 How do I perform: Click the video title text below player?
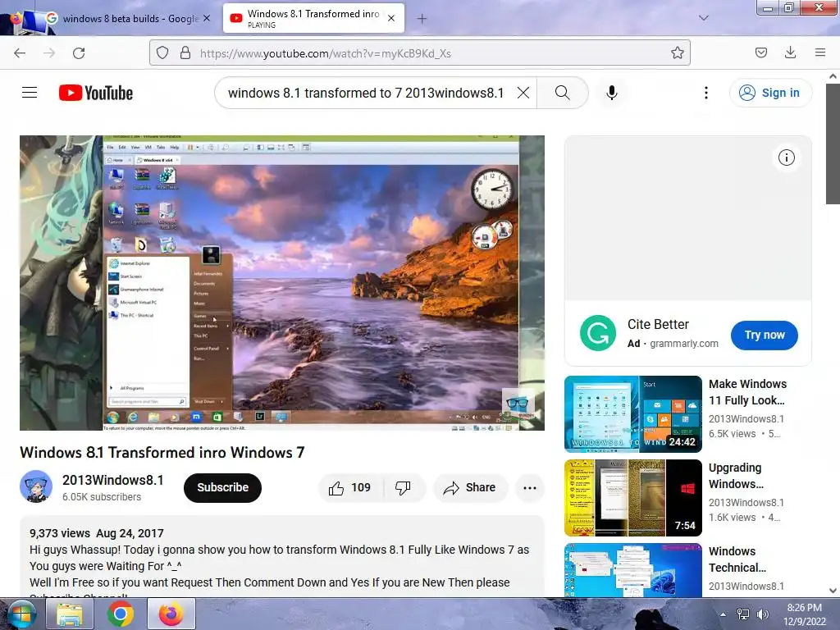(162, 453)
